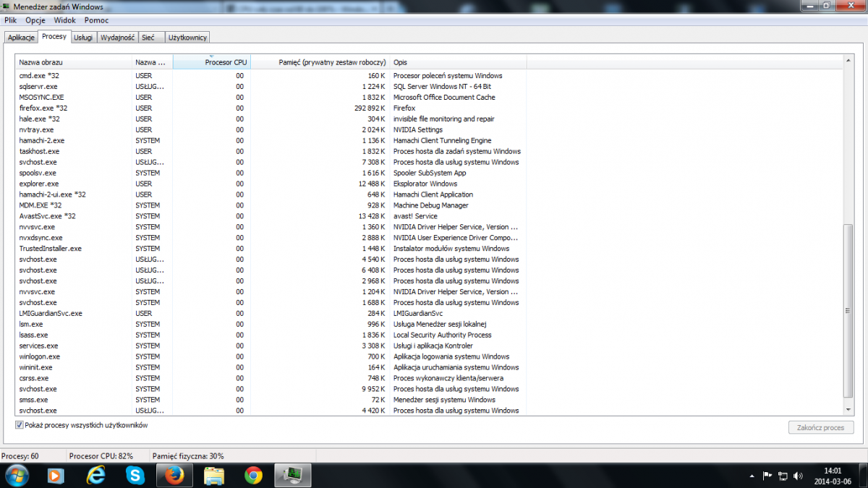Click the process list scrollbar up arrow
Screen dimensions: 868x488
tap(849, 59)
